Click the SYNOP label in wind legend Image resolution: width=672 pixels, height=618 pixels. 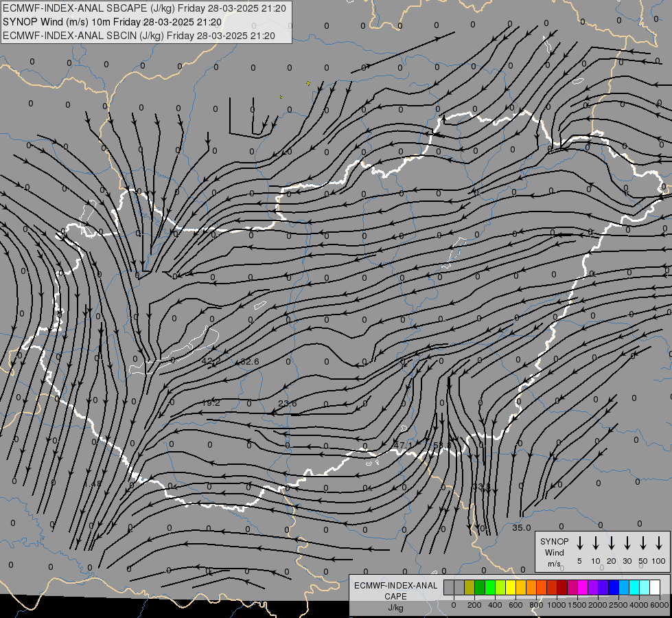554,541
